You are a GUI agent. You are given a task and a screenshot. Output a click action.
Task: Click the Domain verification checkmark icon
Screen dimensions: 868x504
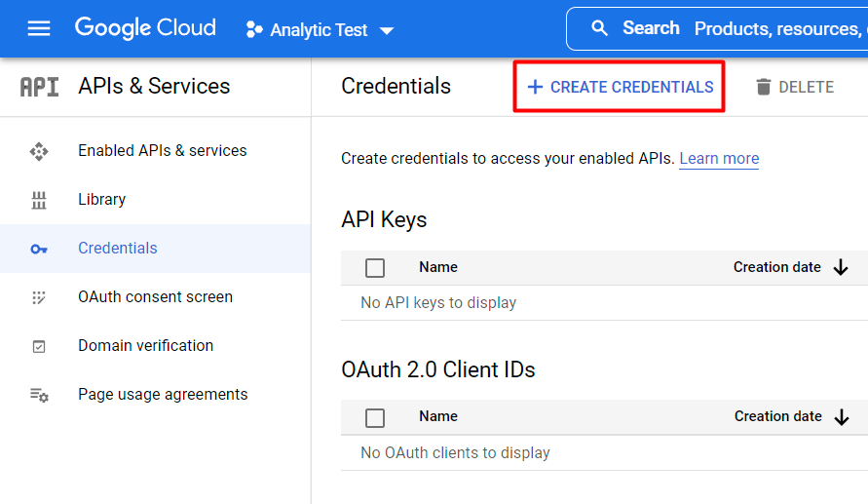pyautogui.click(x=39, y=346)
